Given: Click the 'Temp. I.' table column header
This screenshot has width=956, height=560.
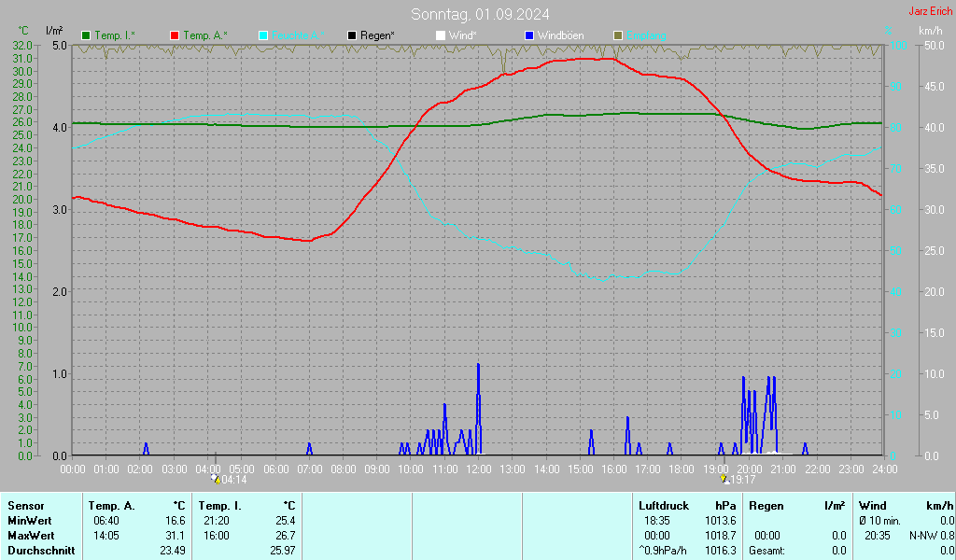Looking at the screenshot, I should pos(220,506).
